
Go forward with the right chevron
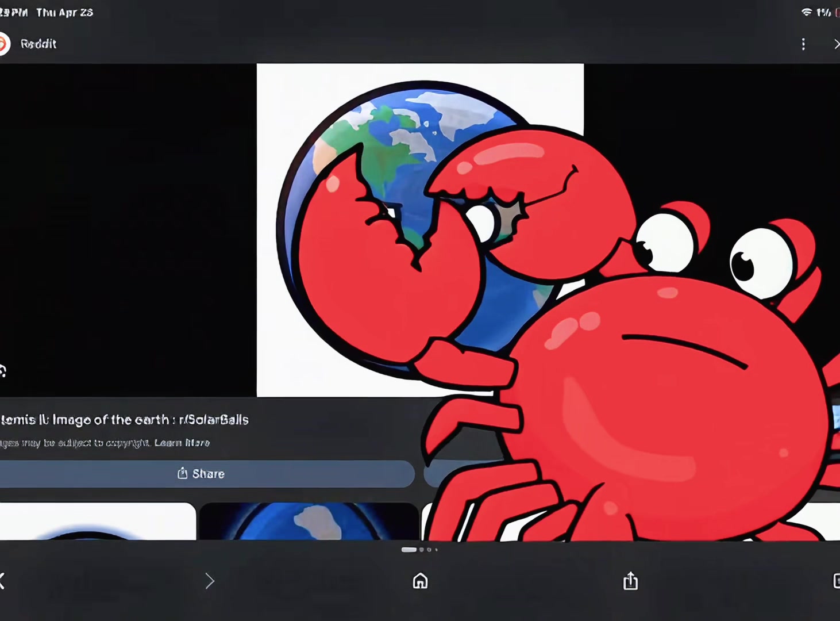(210, 581)
